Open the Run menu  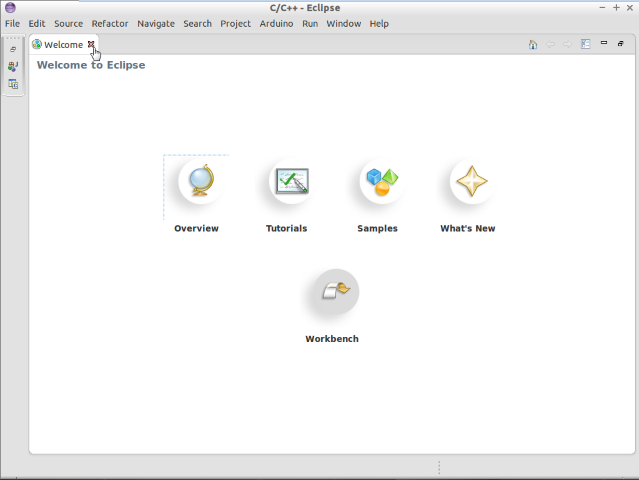[x=310, y=24]
